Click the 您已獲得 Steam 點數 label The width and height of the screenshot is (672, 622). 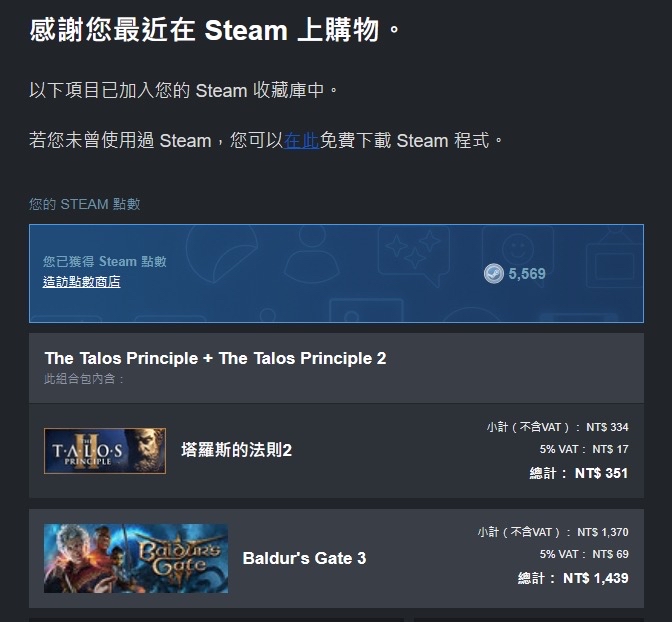pyautogui.click(x=105, y=261)
